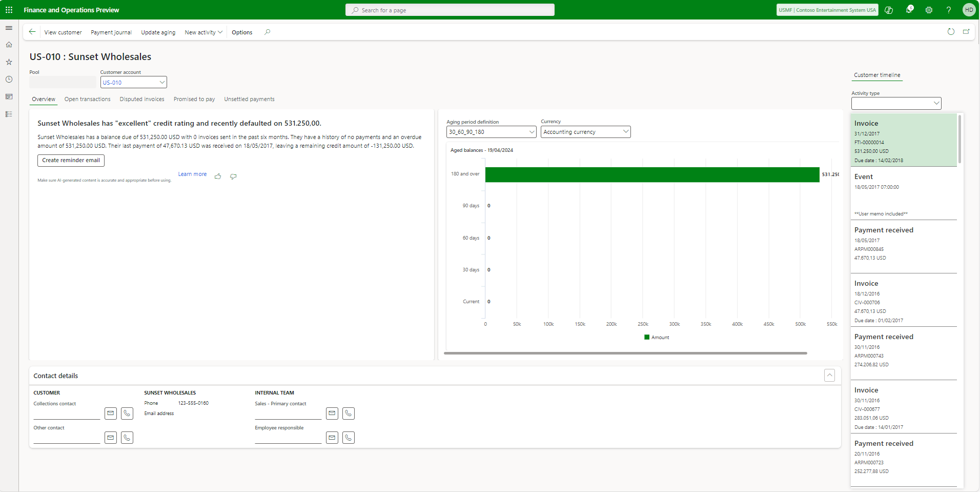The width and height of the screenshot is (980, 492).
Task: Click the thumbs down feedback icon
Action: (x=233, y=176)
